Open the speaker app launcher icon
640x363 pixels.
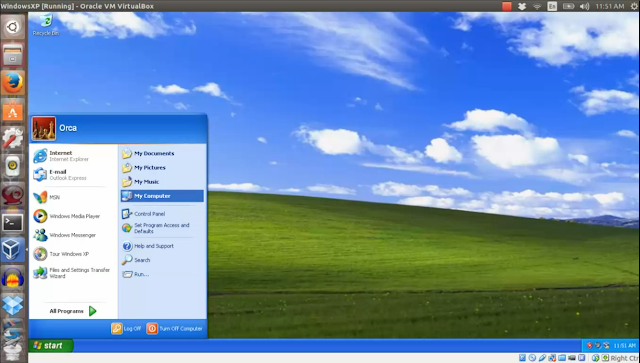click(13, 166)
